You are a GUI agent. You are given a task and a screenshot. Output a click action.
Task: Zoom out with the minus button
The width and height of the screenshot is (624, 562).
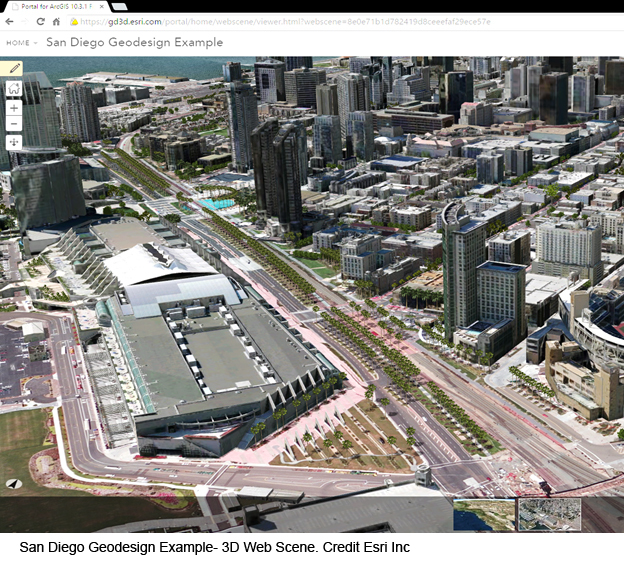(x=13, y=123)
